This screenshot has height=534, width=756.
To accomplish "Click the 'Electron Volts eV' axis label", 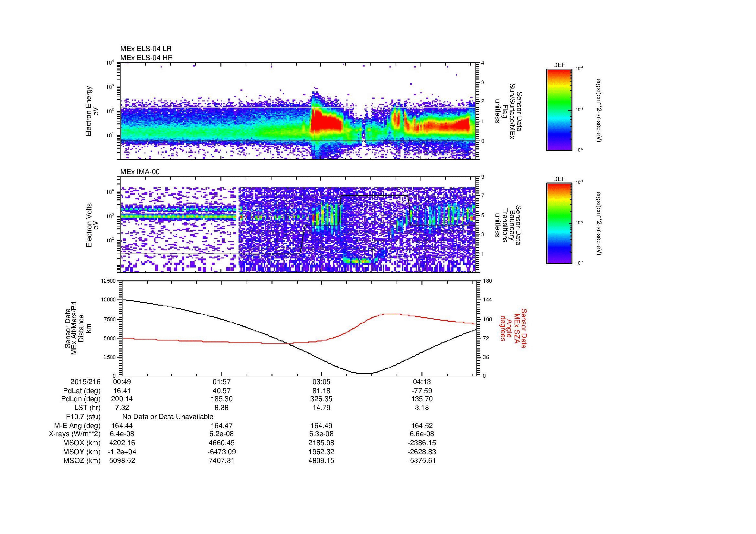I will [x=92, y=225].
